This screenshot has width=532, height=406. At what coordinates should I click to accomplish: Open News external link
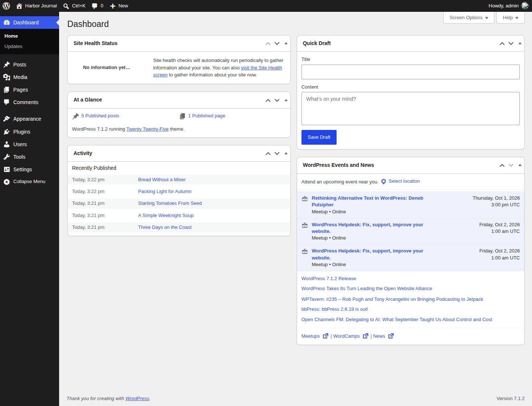pyautogui.click(x=383, y=336)
